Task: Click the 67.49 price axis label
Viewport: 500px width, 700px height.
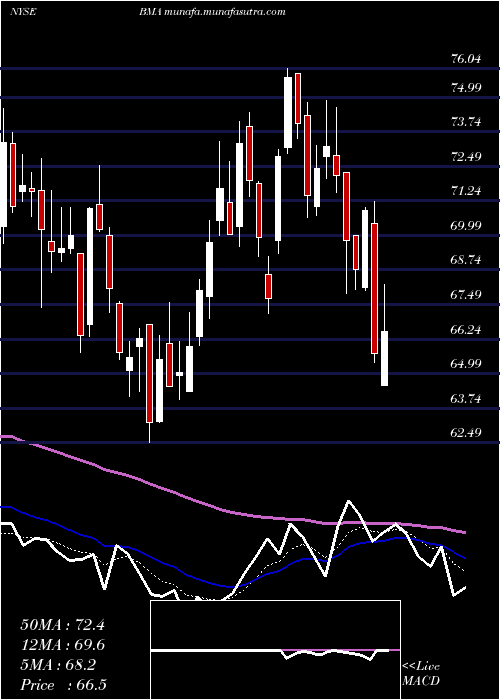Action: (467, 294)
